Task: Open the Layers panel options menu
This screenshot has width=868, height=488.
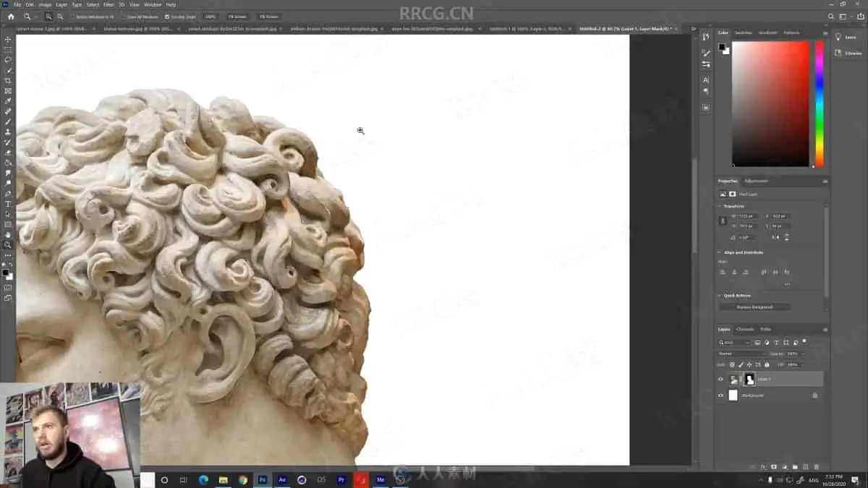Action: 825,330
